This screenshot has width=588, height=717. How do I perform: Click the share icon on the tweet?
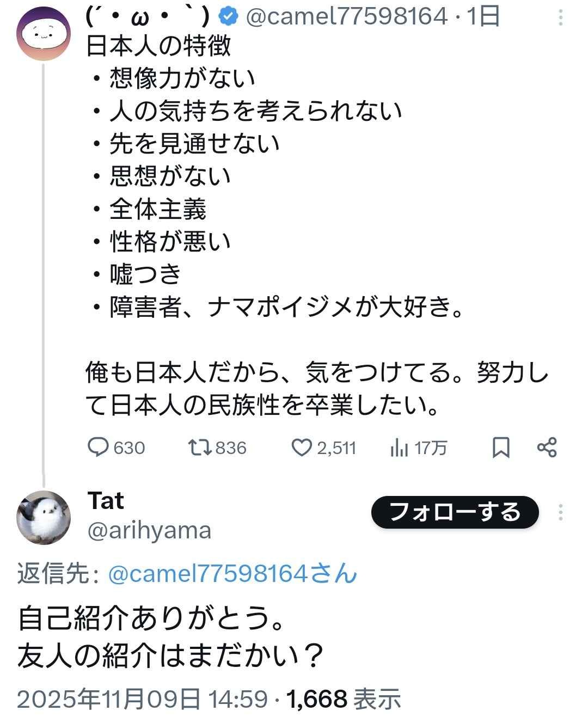[547, 448]
